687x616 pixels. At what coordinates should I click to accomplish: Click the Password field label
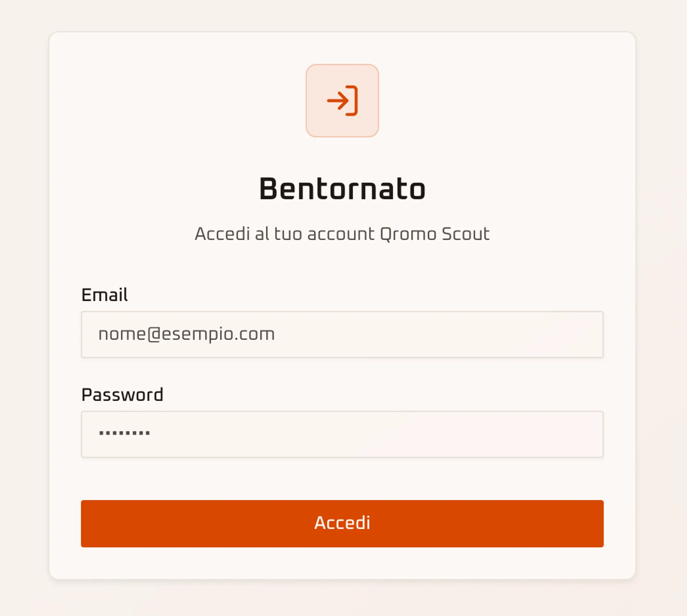tap(122, 395)
